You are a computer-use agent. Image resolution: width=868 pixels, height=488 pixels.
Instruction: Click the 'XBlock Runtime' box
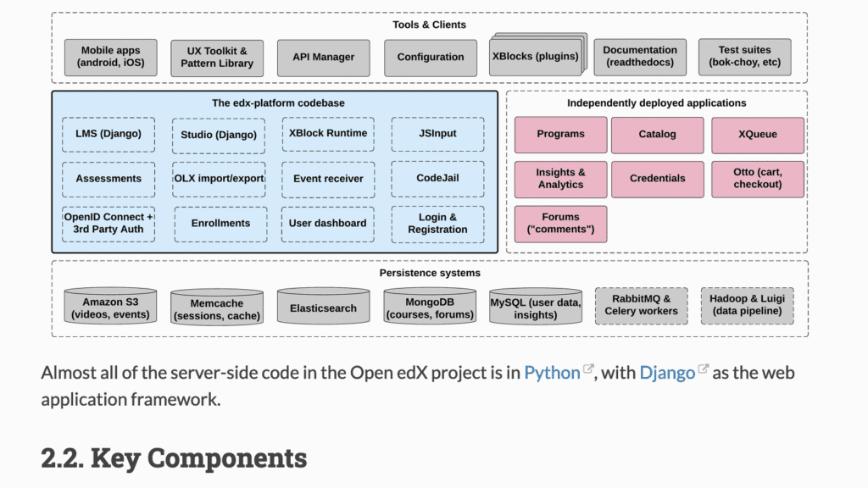click(328, 134)
